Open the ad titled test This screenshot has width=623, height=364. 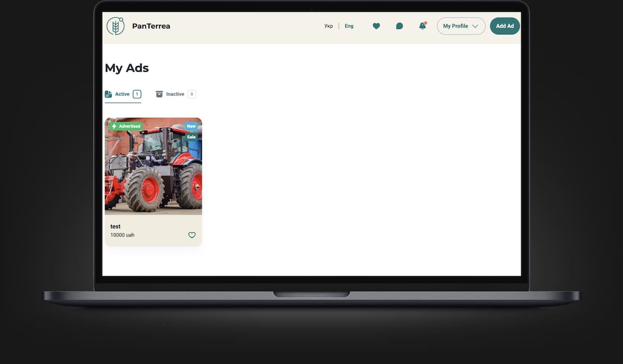(x=115, y=226)
